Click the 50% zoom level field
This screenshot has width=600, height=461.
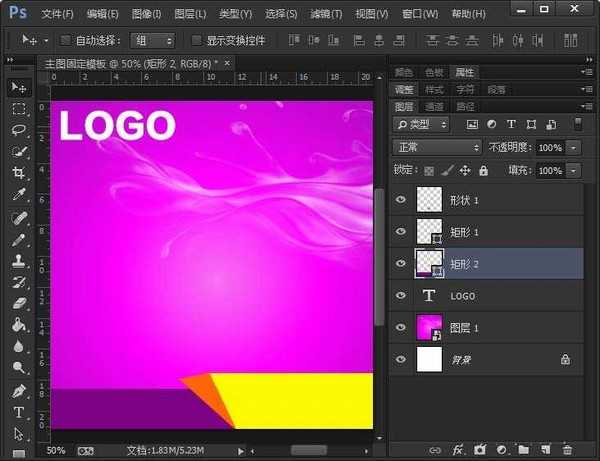coord(56,450)
